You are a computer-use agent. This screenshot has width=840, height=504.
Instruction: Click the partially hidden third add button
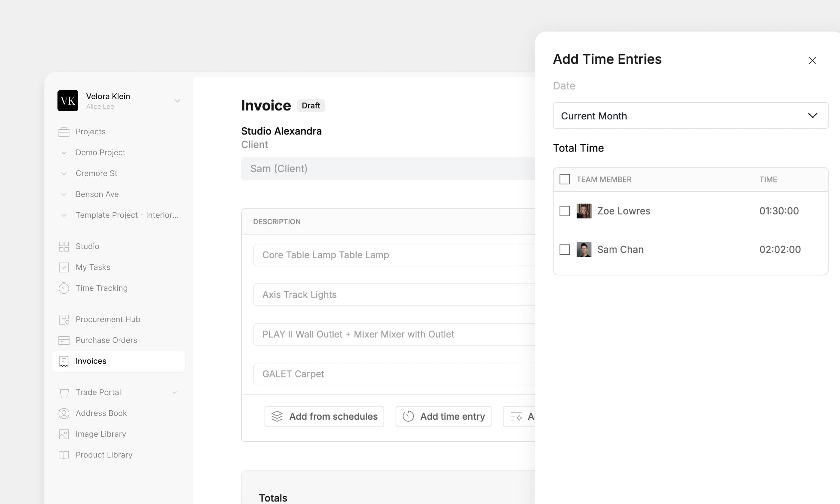[520, 416]
